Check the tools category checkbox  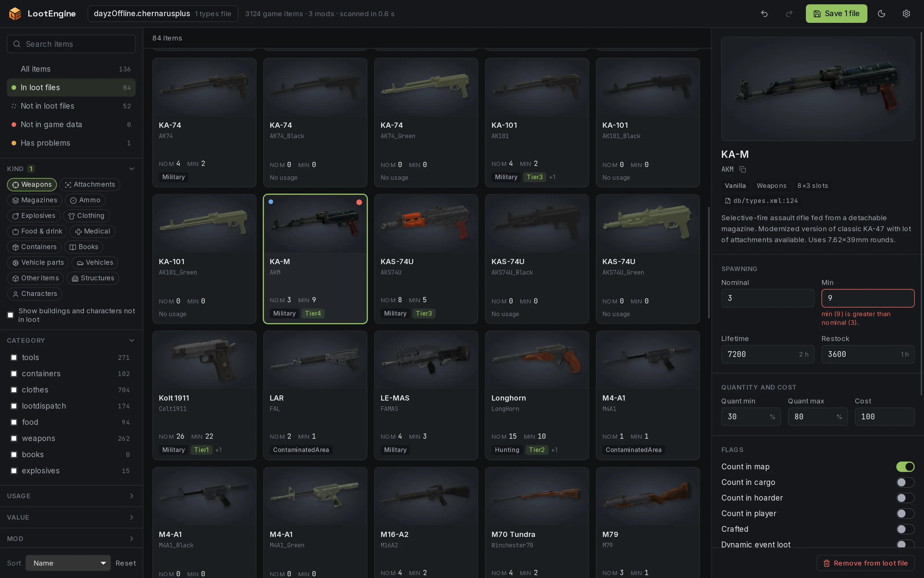pyautogui.click(x=14, y=357)
